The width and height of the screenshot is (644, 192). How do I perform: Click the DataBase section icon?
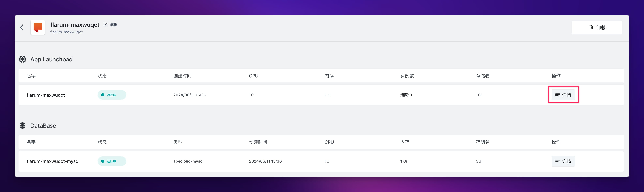click(22, 126)
